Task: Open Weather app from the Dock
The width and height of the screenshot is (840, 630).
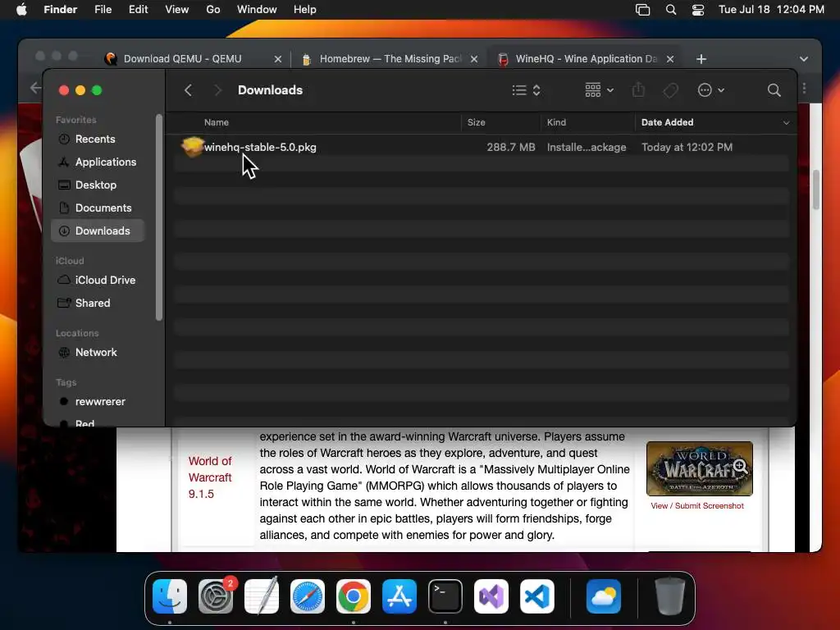Action: [604, 596]
